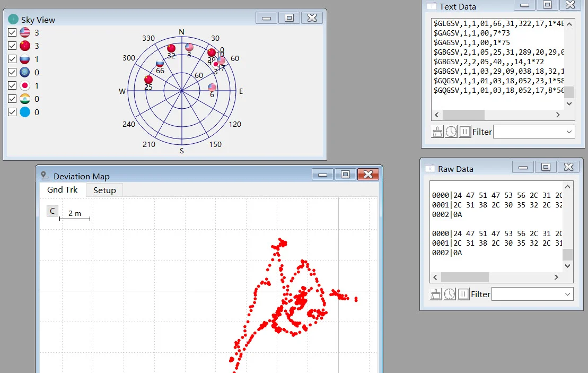The height and width of the screenshot is (373, 588).
Task: Click the Raw Data horizontal scrollbar thumb
Action: pos(464,277)
